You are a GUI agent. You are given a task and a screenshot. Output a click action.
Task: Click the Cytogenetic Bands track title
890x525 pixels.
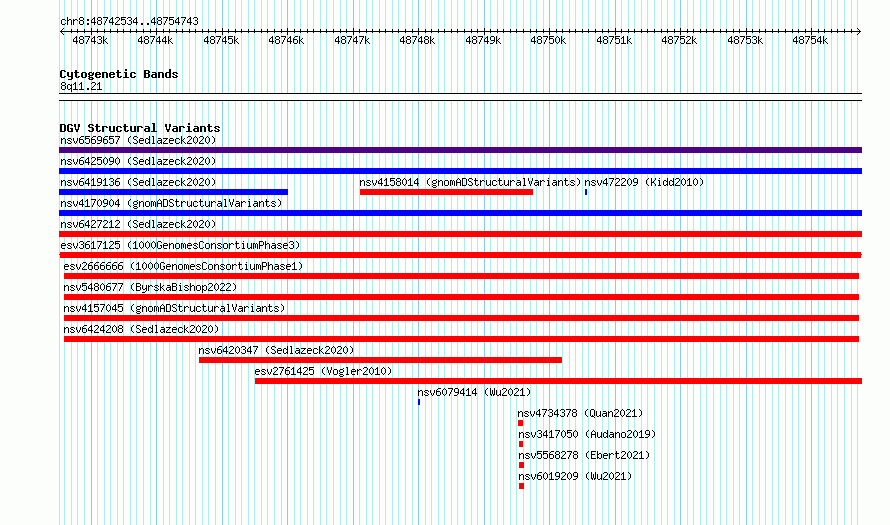click(x=119, y=74)
